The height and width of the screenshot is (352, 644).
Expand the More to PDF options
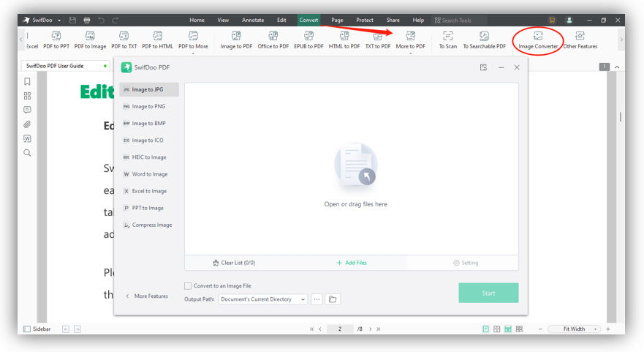click(x=410, y=41)
